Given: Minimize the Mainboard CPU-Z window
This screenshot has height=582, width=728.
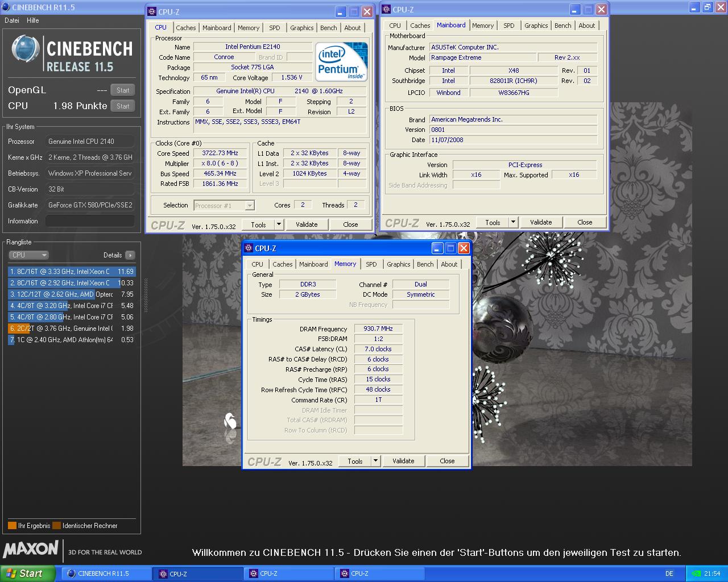Looking at the screenshot, I should [x=574, y=10].
